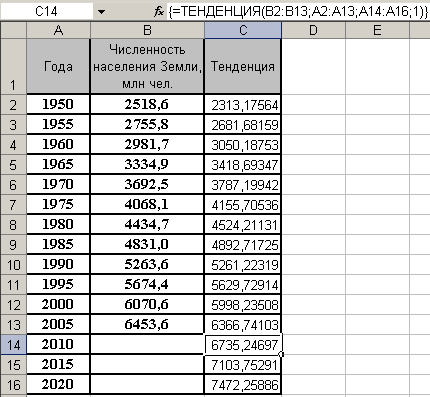Select trend cell 4892,71725
This screenshot has height=397, width=430.
point(243,245)
